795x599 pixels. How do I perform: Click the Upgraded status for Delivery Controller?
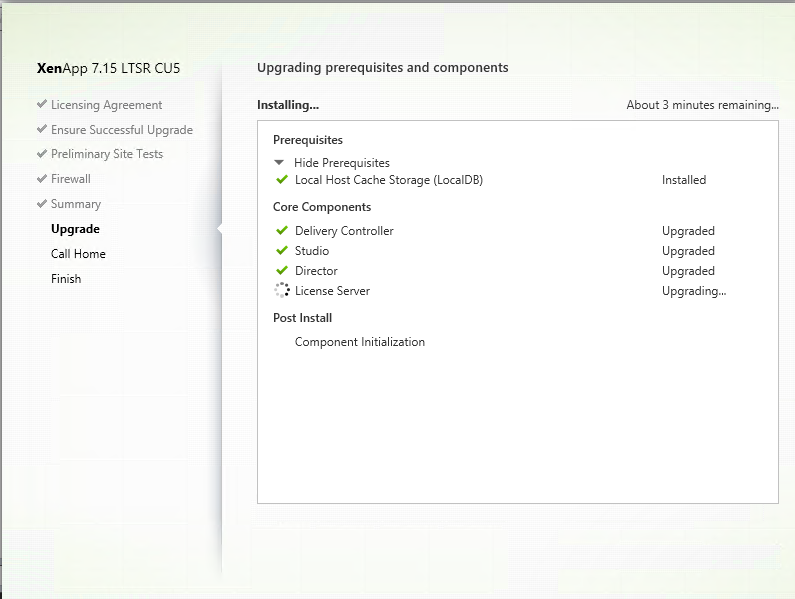tap(688, 231)
